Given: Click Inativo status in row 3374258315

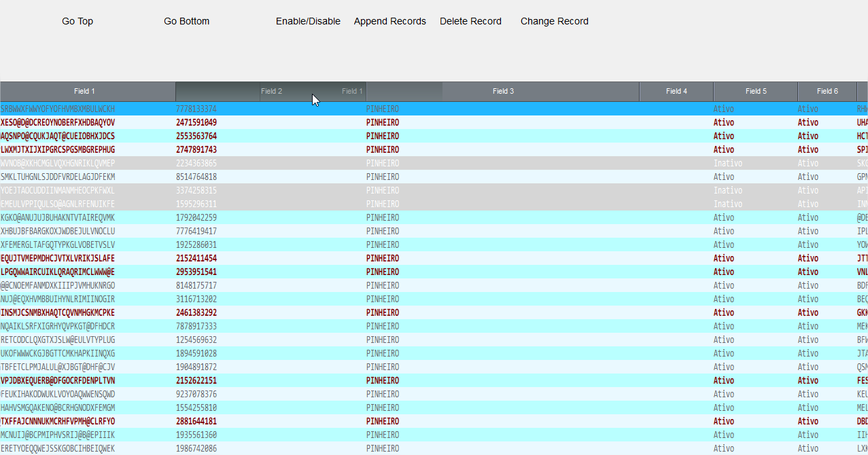Looking at the screenshot, I should [x=727, y=190].
